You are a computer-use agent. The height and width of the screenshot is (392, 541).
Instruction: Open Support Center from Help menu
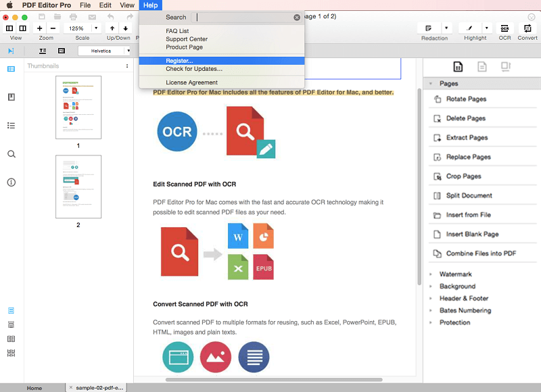pos(222,39)
